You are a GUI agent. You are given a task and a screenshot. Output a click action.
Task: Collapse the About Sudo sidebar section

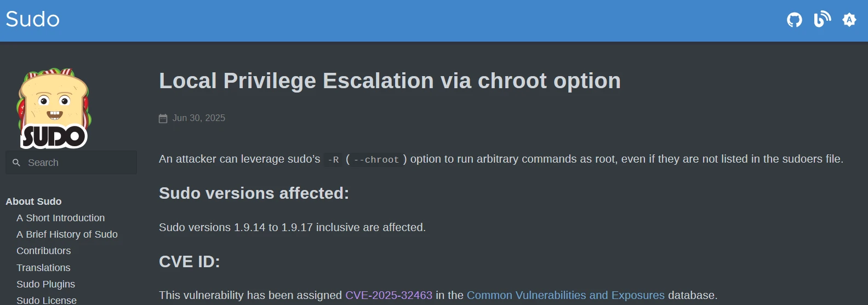tap(33, 202)
